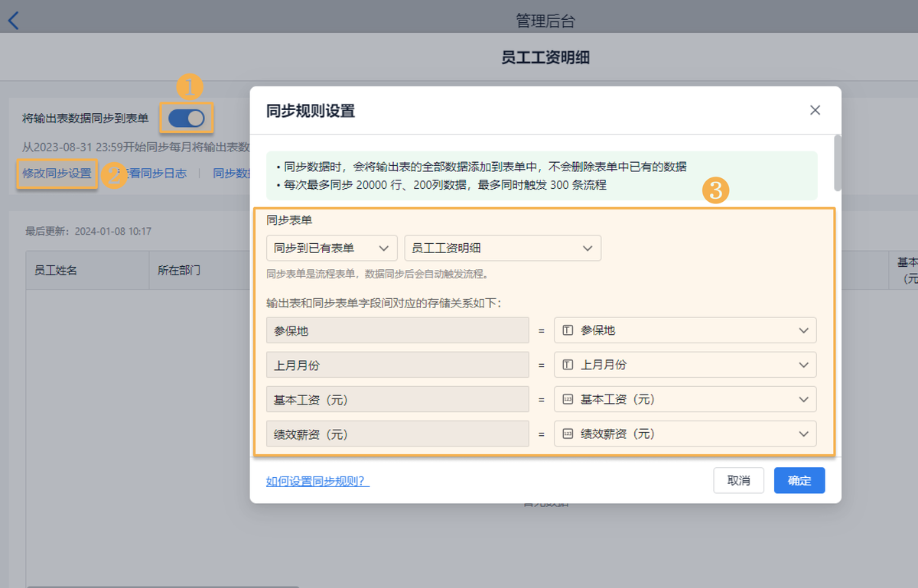
Task: Expand the 员工工资明细 form selector
Action: tap(502, 248)
